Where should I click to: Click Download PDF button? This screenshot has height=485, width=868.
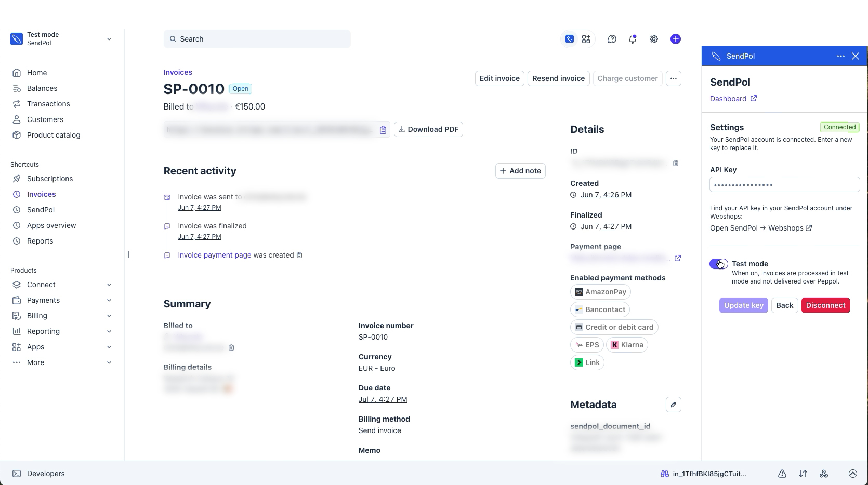point(428,129)
